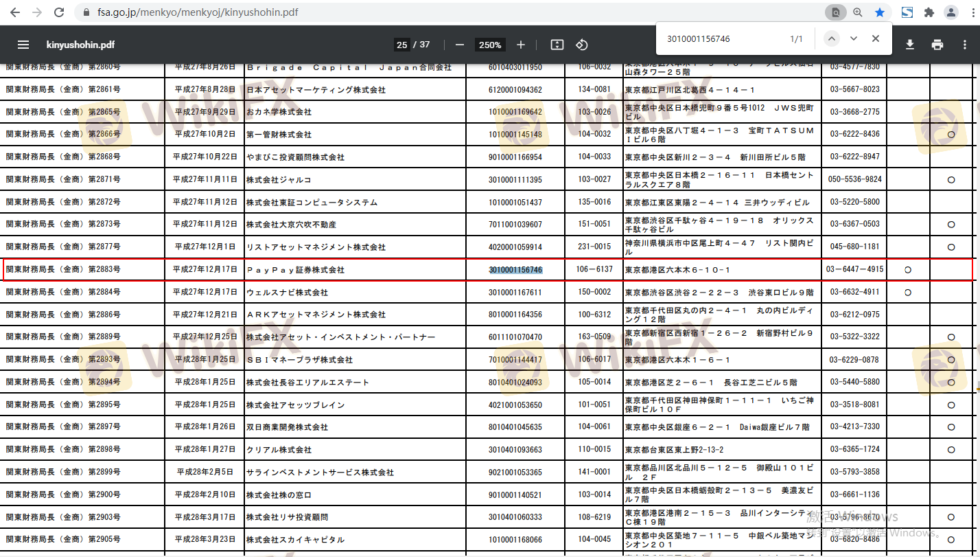Click the address bar URL

point(198,12)
